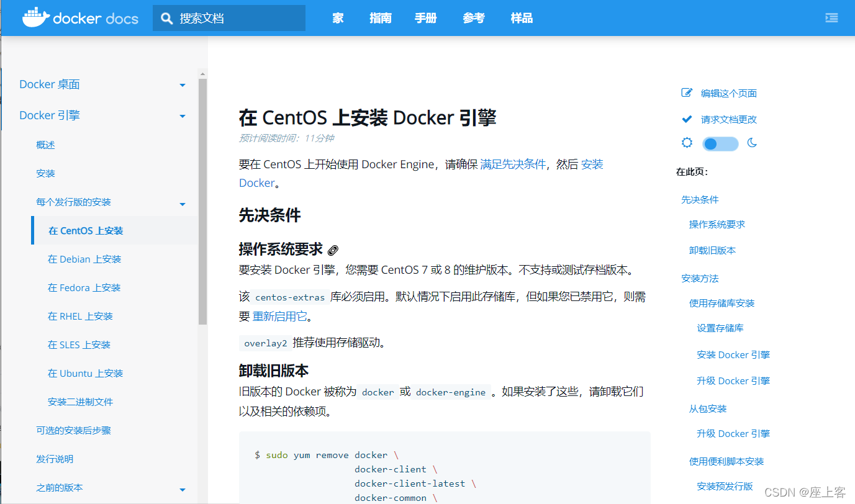Jump to 升级 Docker 引擎 under 使用存储库安装
Screen dimensions: 855x504
click(733, 380)
